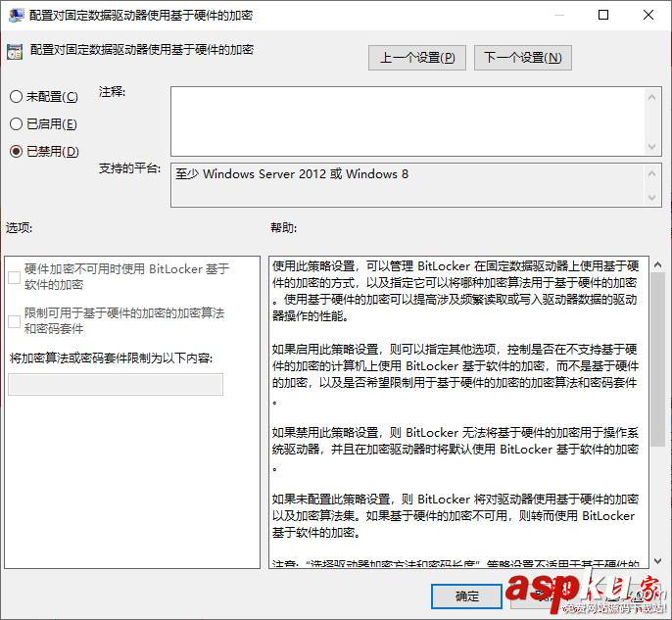This screenshot has height=620, width=672.
Task: Click help paragraph starting 如果禁用此策略设置
Action: point(456,450)
